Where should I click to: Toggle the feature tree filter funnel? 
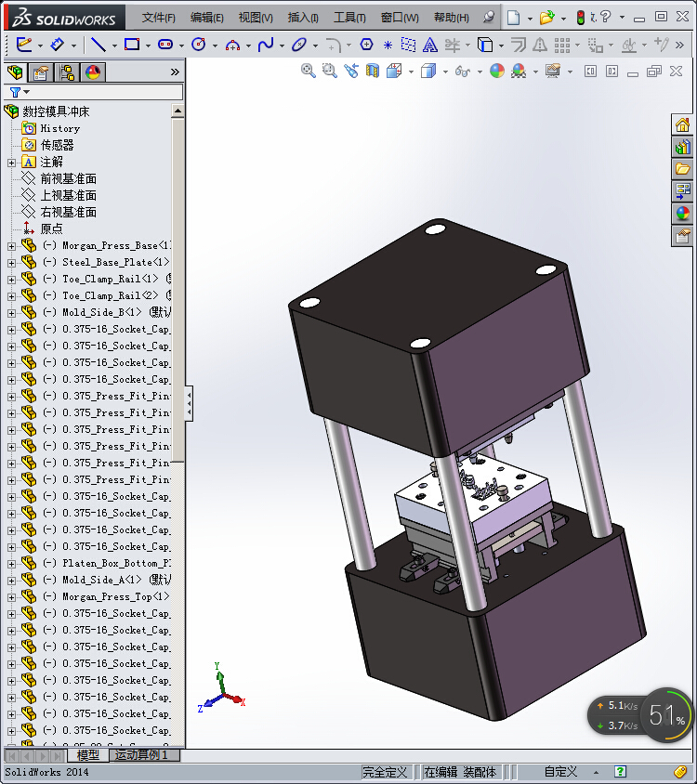15,93
